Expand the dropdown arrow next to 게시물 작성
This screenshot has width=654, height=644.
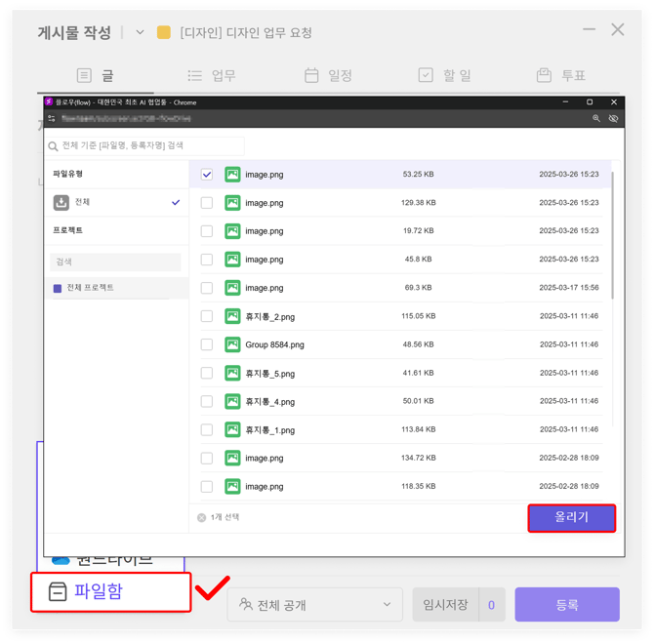click(140, 32)
